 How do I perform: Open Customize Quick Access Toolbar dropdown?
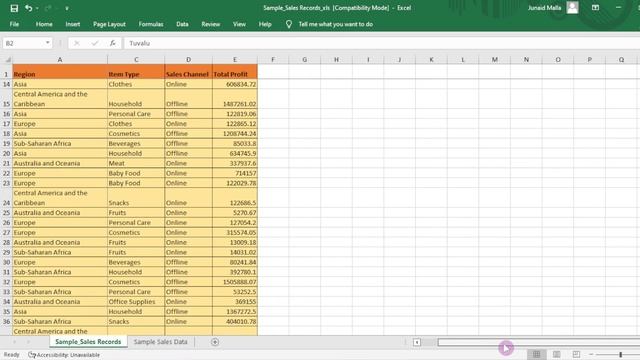67,8
